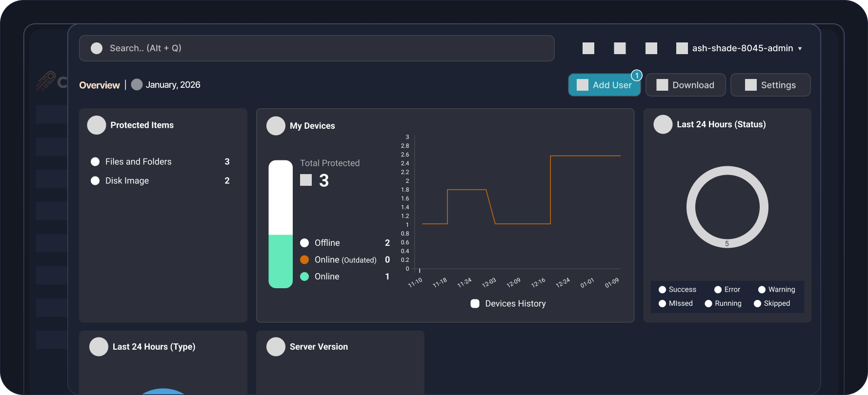Click the Protected Items panel icon
This screenshot has height=395, width=868.
coord(97,125)
